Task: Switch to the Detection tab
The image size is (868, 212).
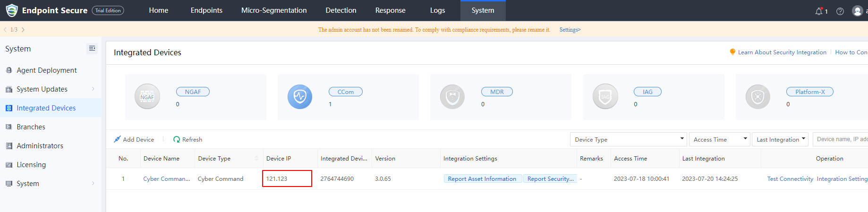Action: click(340, 10)
